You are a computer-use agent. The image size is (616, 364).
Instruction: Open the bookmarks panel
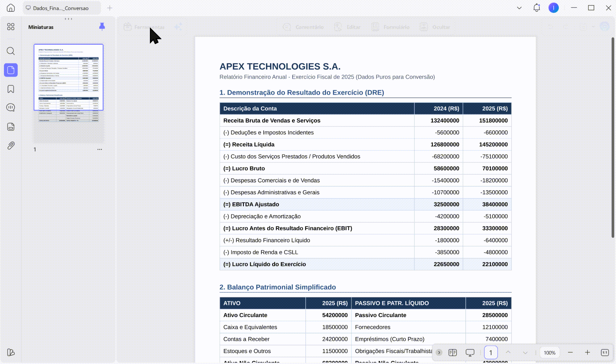[x=11, y=89]
